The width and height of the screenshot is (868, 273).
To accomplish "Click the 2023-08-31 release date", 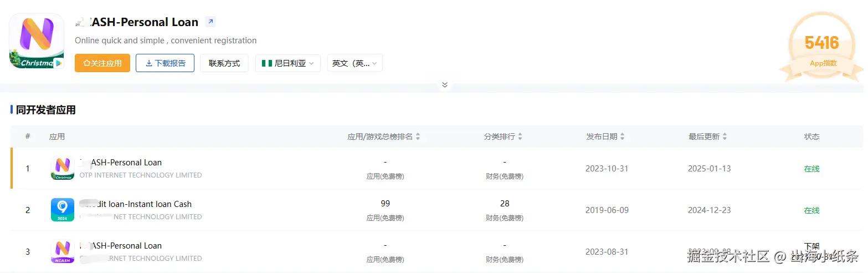I will (607, 252).
